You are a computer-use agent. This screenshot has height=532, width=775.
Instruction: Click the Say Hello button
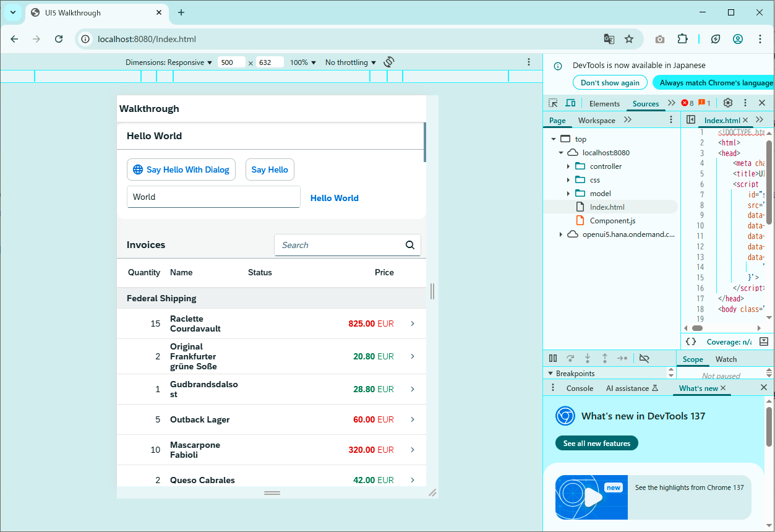[x=270, y=169]
